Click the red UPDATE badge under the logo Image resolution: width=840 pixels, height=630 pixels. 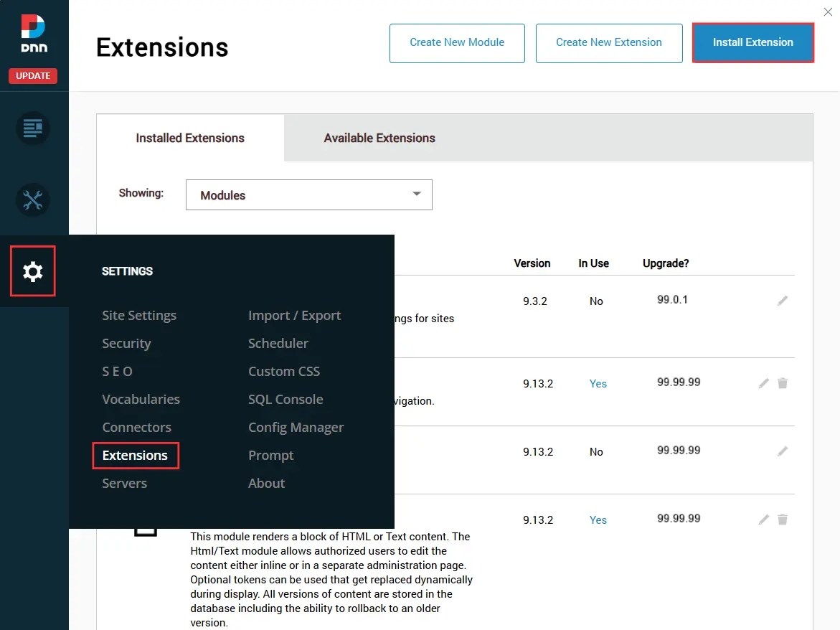32,75
